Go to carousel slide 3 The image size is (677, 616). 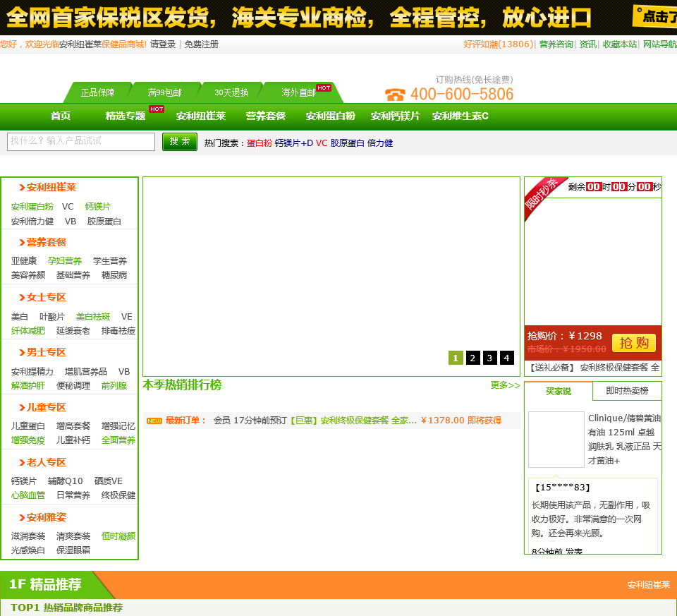(x=489, y=358)
